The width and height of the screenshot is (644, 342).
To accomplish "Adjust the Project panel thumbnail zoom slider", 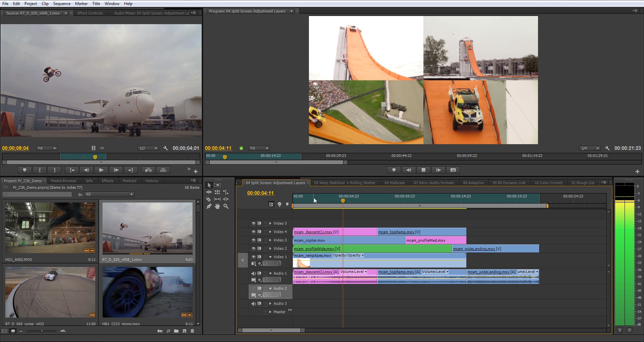I will tap(42, 331).
